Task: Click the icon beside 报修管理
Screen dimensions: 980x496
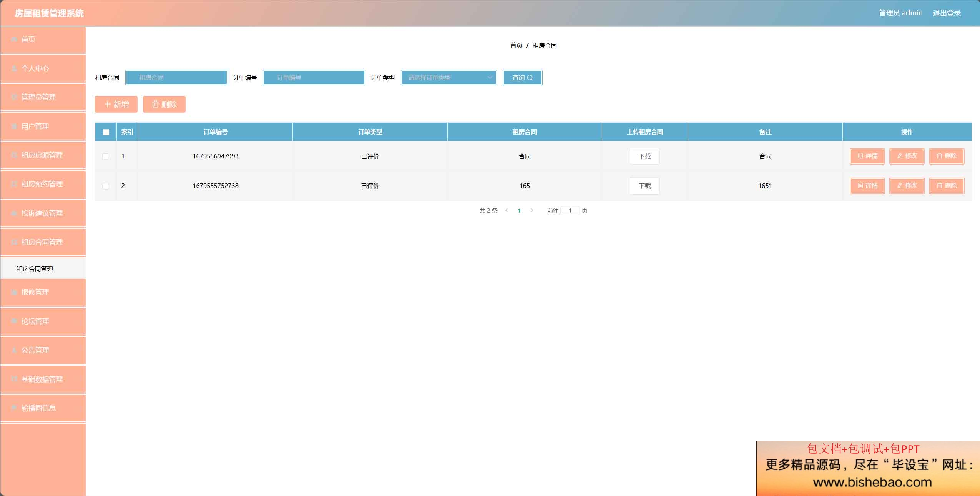Action: (x=14, y=292)
